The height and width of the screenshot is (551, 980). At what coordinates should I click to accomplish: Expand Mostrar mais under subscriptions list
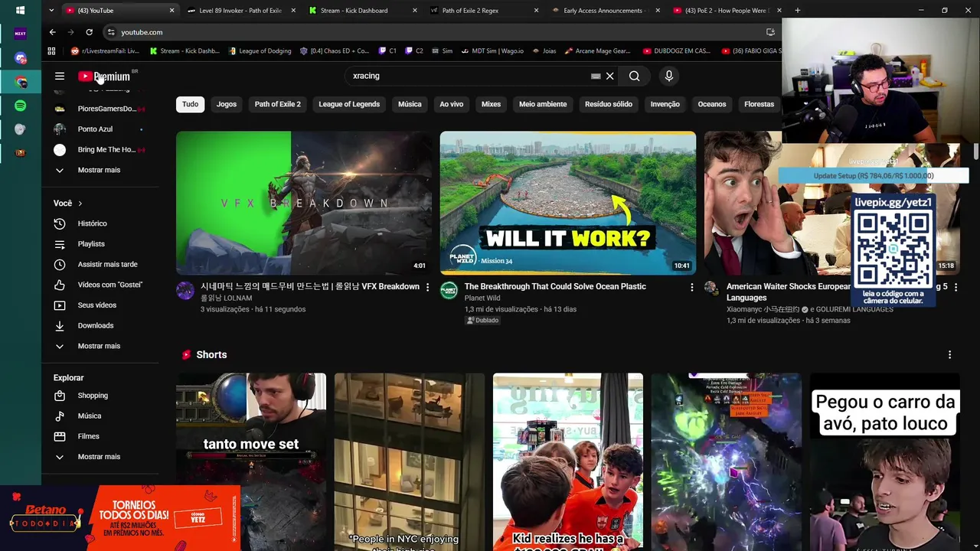click(x=98, y=170)
